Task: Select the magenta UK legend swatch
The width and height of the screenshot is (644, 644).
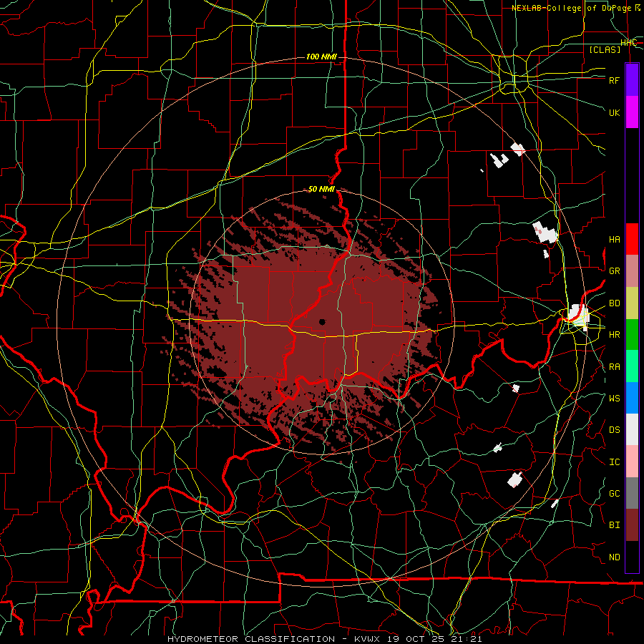Action: point(632,112)
